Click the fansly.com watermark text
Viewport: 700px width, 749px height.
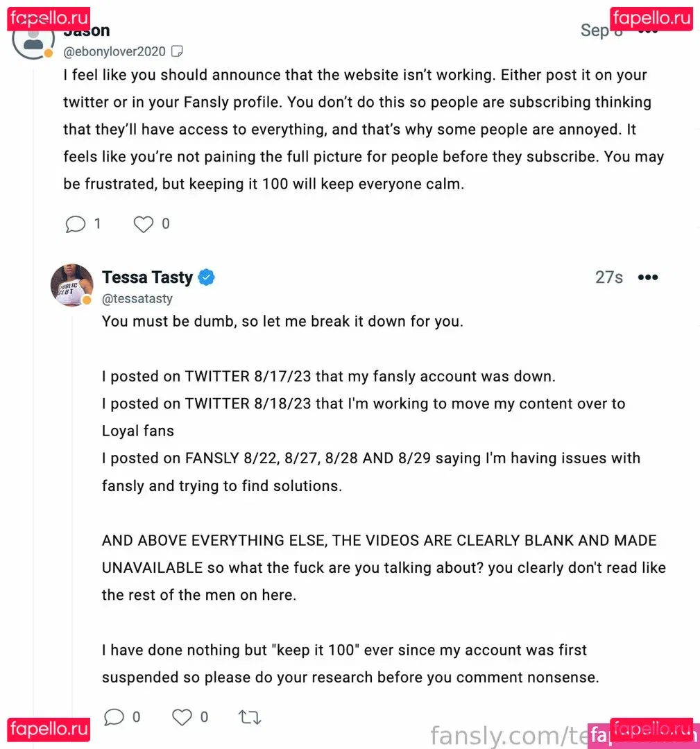pyautogui.click(x=506, y=734)
